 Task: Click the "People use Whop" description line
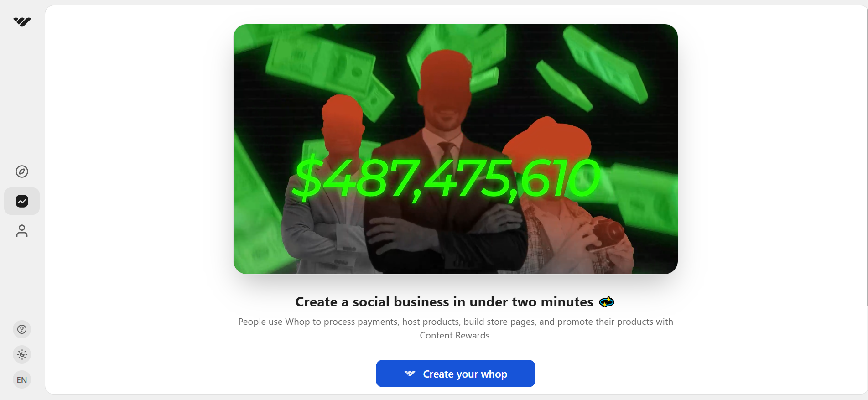coord(455,322)
